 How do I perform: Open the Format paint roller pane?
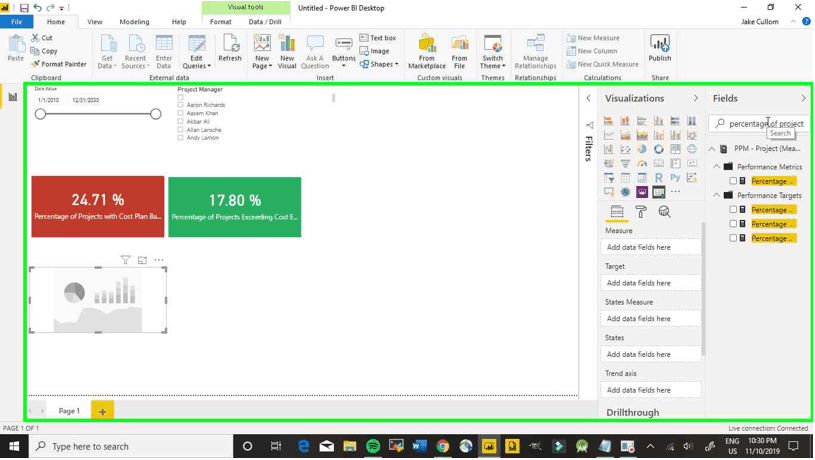641,212
